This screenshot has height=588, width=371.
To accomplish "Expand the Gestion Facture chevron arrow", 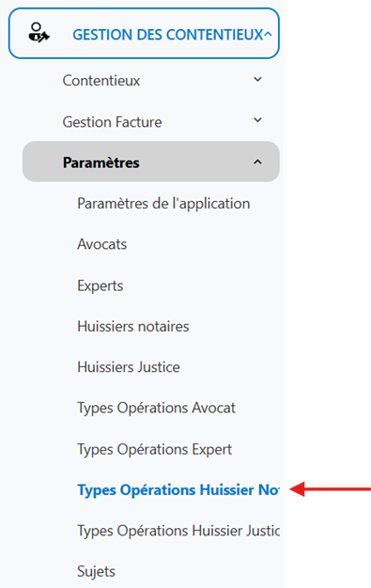I will coord(257,120).
